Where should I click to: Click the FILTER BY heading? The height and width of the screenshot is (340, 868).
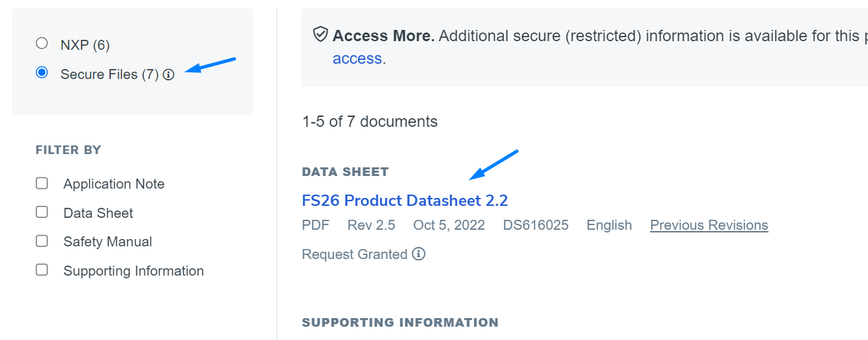point(68,150)
